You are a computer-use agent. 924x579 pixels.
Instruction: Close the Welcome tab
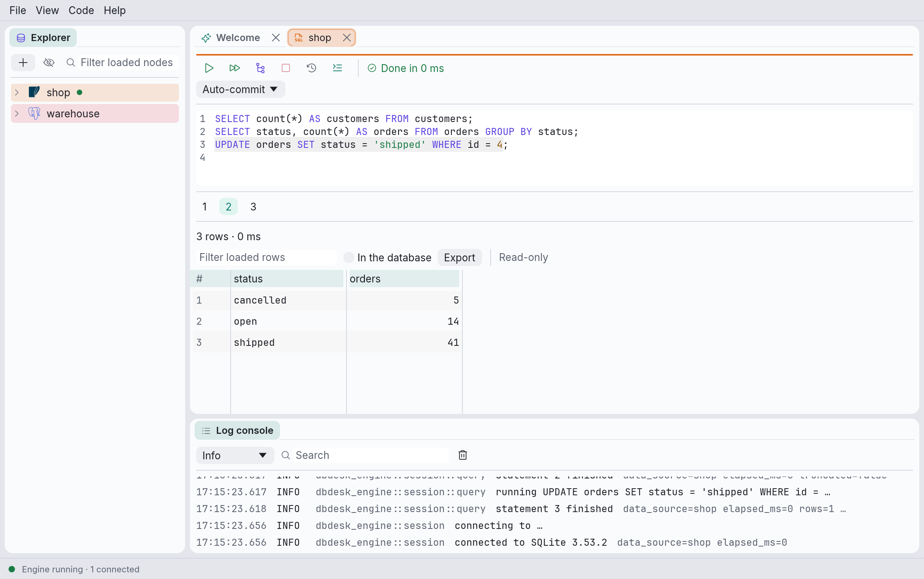[276, 38]
